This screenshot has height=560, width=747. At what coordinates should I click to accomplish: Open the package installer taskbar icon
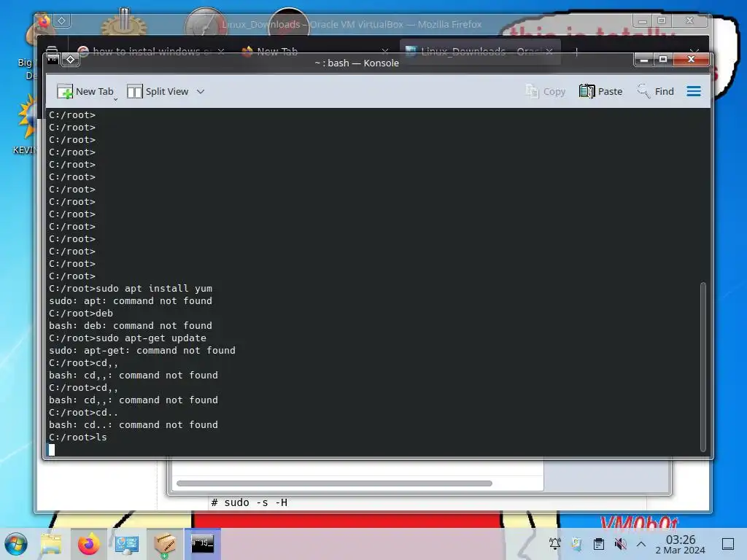click(164, 544)
